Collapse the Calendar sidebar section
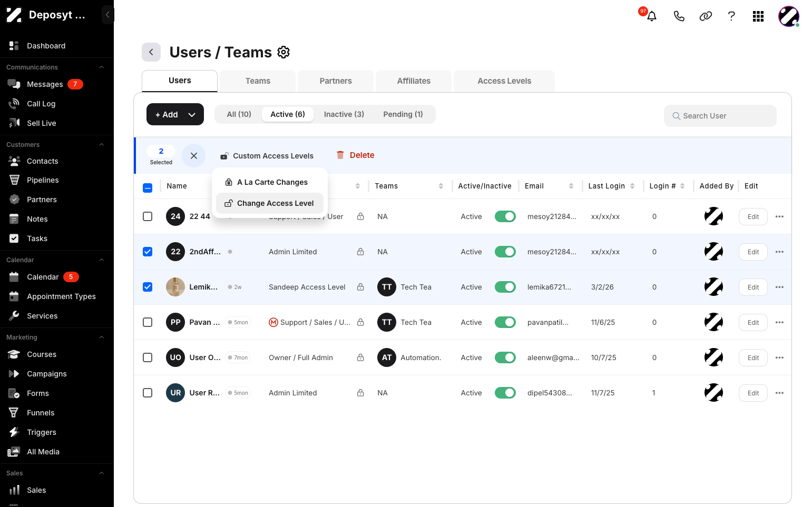The image size is (812, 507). [102, 260]
